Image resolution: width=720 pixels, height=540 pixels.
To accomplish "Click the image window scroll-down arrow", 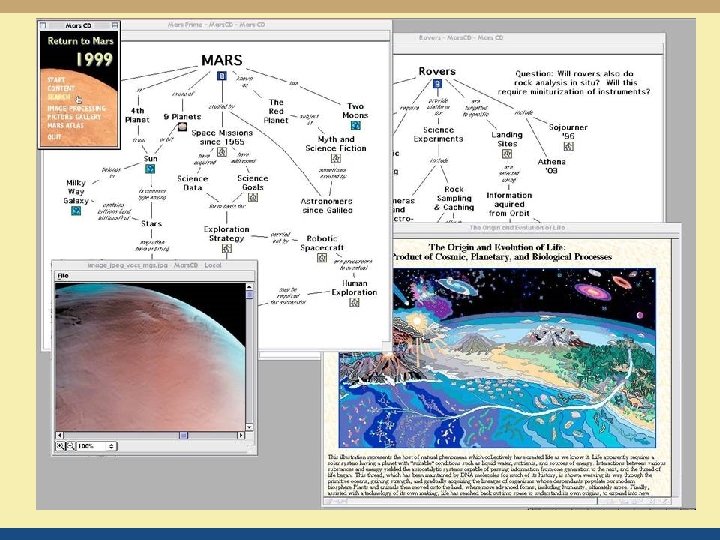I will click(x=249, y=427).
